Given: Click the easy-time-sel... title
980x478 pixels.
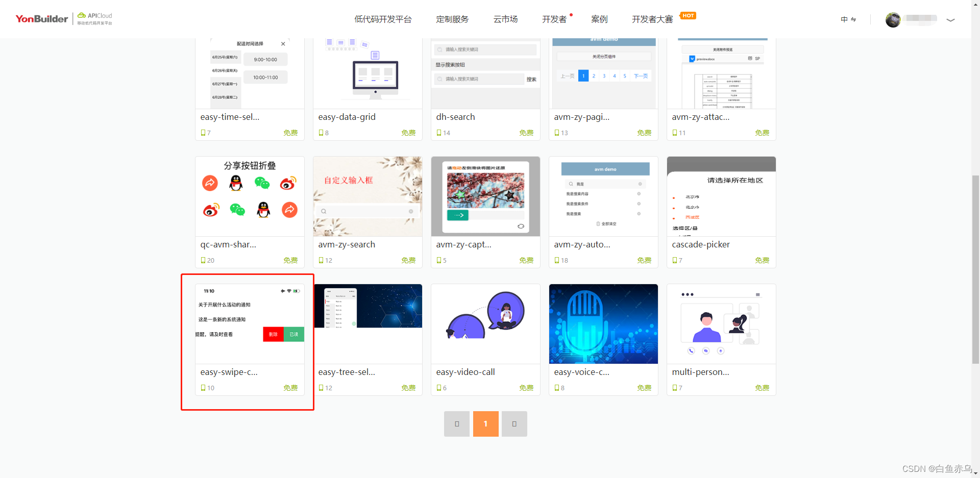Looking at the screenshot, I should click(x=230, y=117).
